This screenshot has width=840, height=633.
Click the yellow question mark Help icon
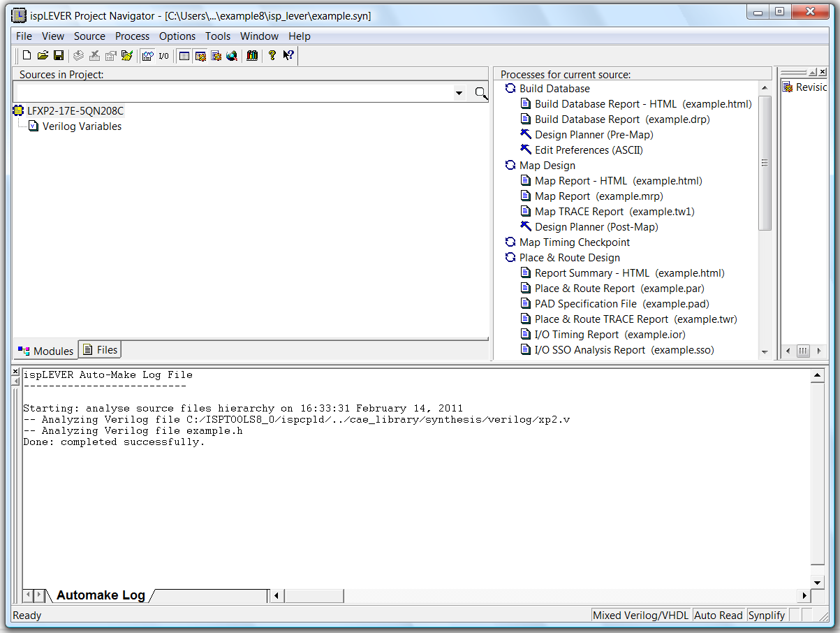pyautogui.click(x=272, y=56)
